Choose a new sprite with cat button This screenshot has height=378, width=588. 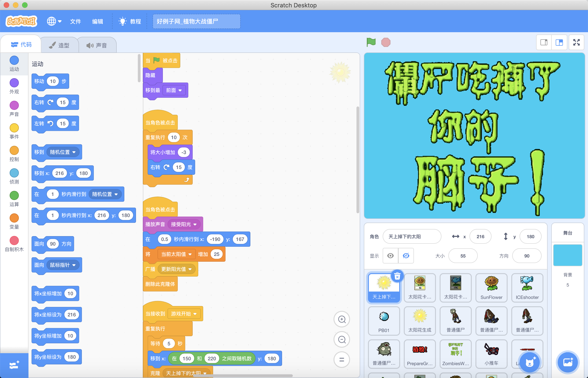(x=530, y=363)
